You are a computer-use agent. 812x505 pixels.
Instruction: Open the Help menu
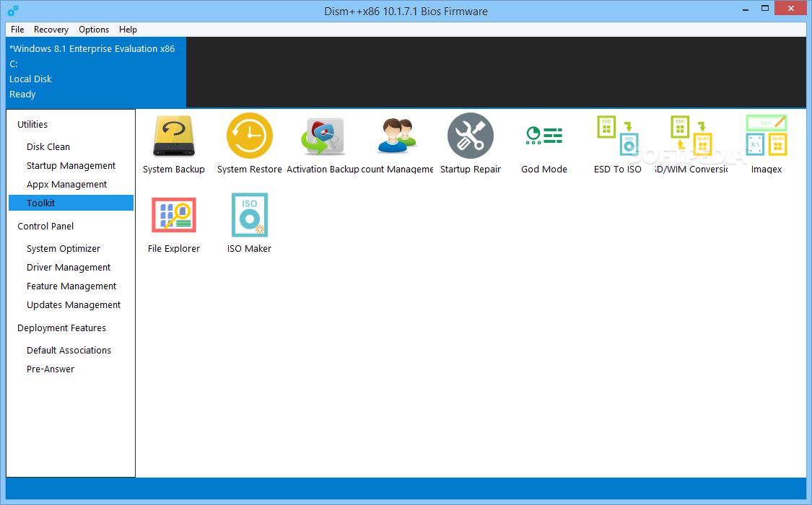(x=128, y=30)
